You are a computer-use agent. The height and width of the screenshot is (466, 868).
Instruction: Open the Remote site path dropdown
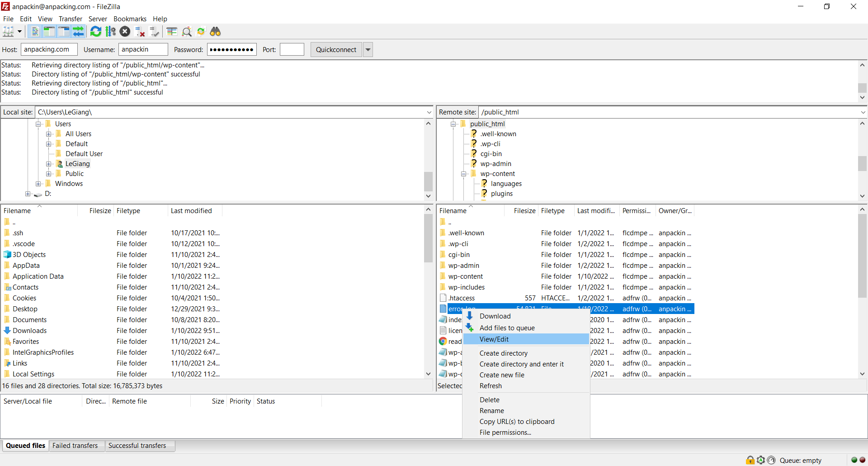863,112
